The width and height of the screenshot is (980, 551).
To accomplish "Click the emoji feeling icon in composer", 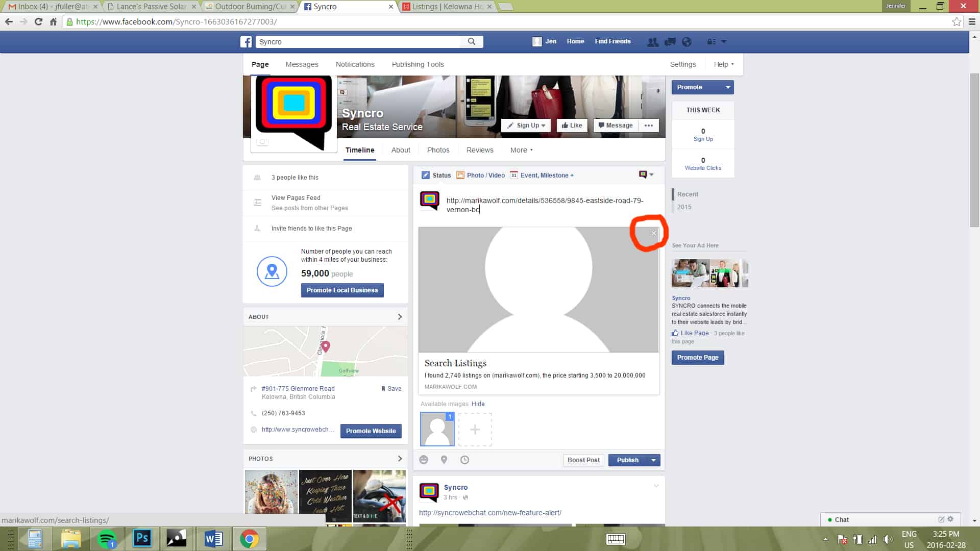I will (x=424, y=460).
